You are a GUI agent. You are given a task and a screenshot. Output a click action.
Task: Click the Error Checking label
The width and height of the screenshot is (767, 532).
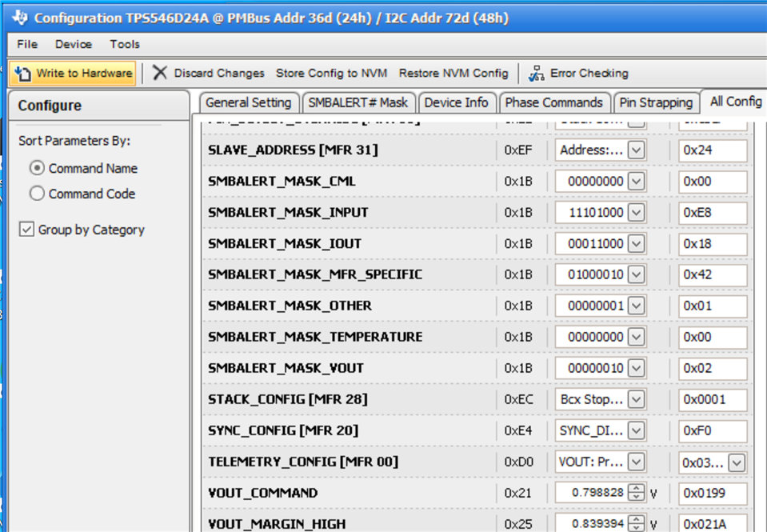click(589, 73)
